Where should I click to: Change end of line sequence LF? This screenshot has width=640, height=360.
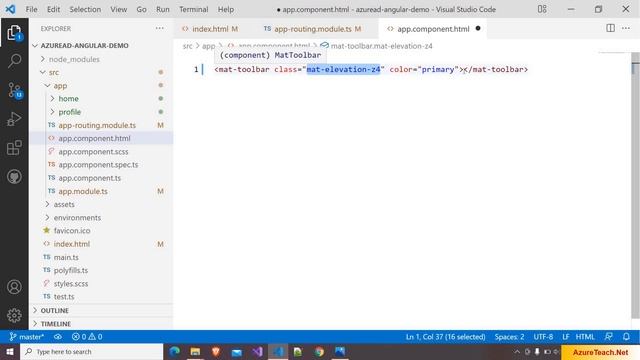coord(565,337)
